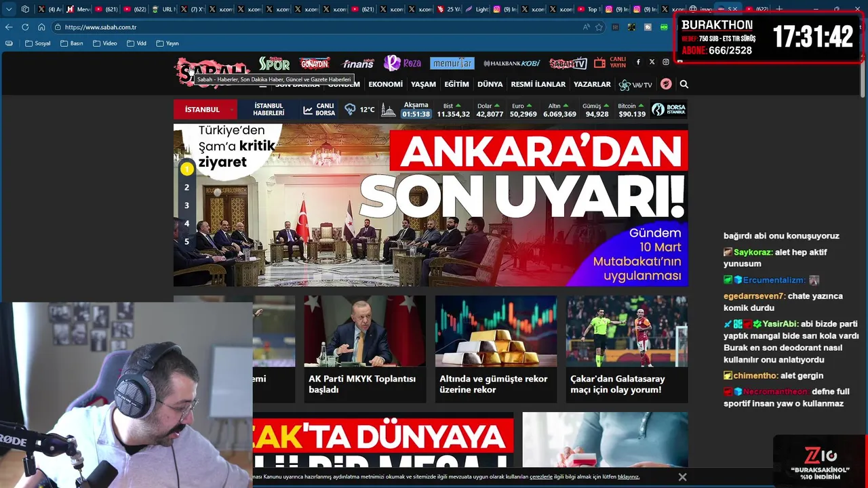
Task: Open Sabah's Instagram icon
Action: (x=666, y=62)
